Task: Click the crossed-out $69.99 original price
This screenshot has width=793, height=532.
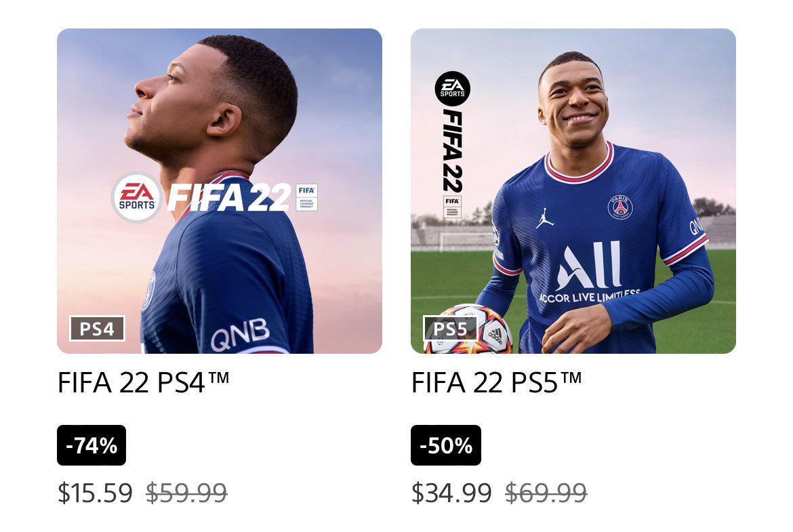Action: point(546,493)
